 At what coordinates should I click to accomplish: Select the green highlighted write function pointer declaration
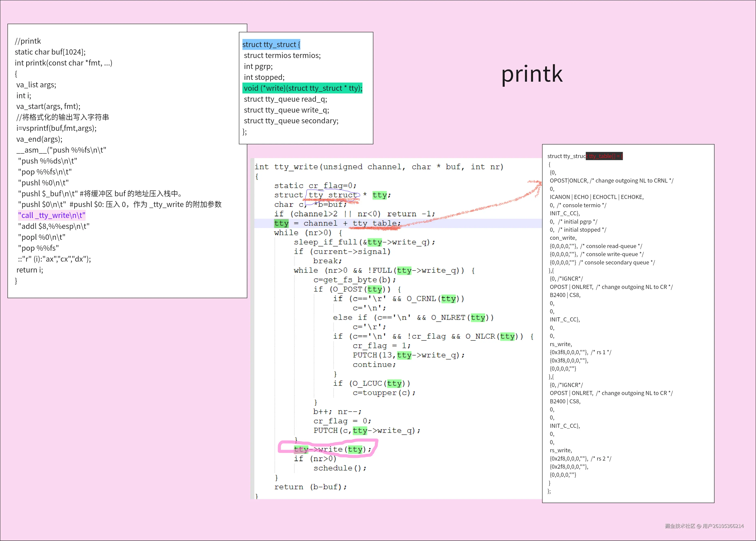click(x=302, y=88)
